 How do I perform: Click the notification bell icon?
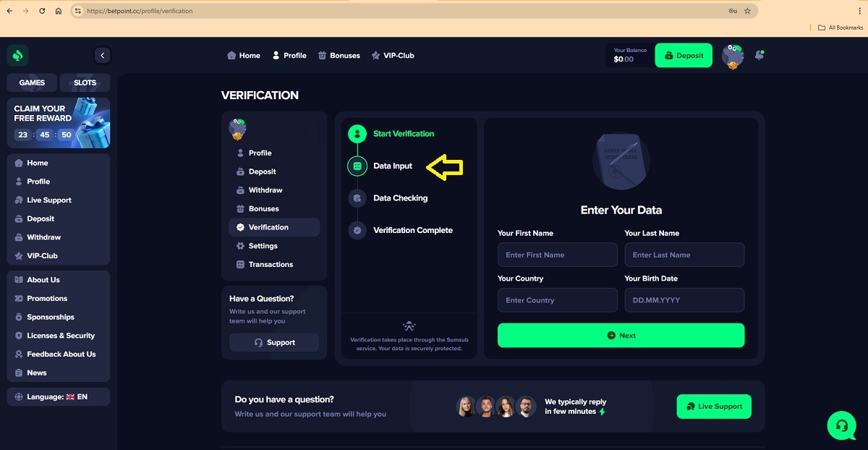pos(759,55)
